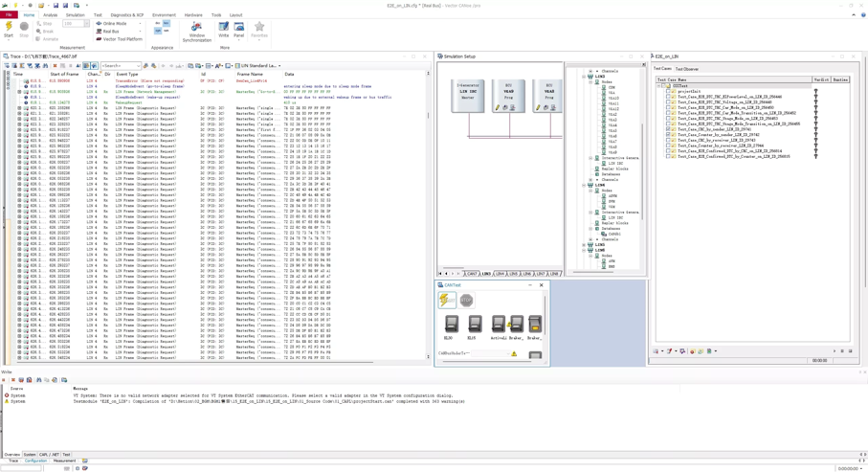The height and width of the screenshot is (472, 868).
Task: Switch to the Simulation ribbon tab
Action: [x=75, y=15]
